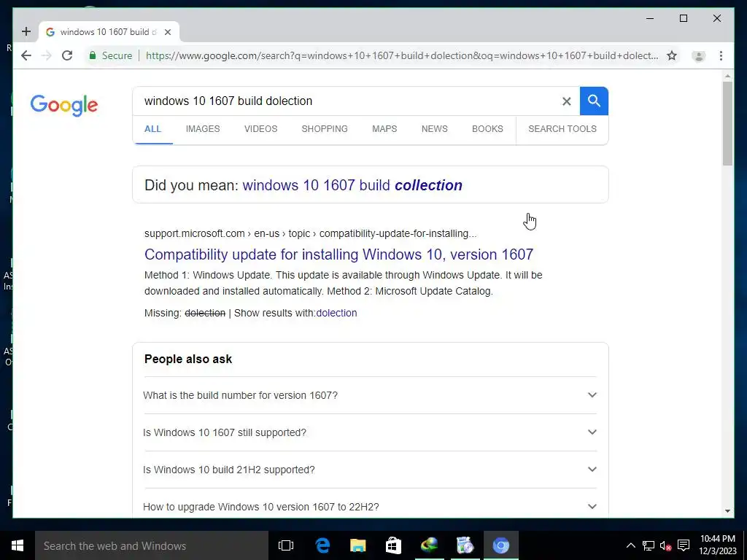Open Task View in the taskbar
Viewport: 747px width, 560px height.
click(286, 545)
